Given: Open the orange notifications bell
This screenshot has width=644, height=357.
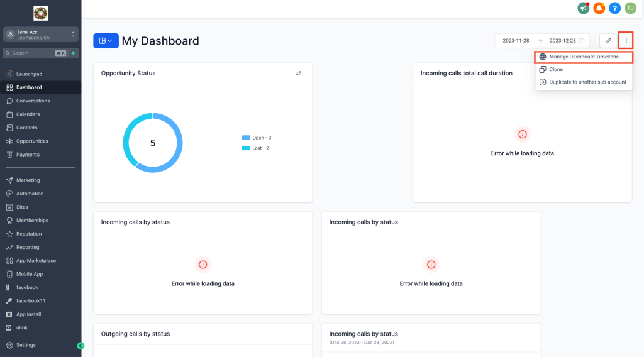Looking at the screenshot, I should tap(599, 8).
